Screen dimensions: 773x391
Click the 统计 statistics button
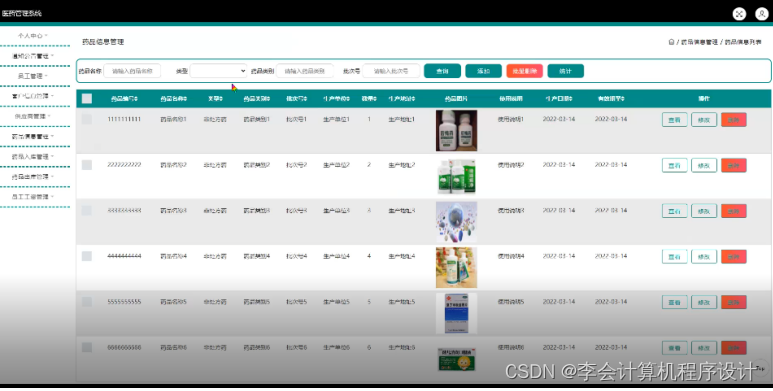[x=565, y=71]
